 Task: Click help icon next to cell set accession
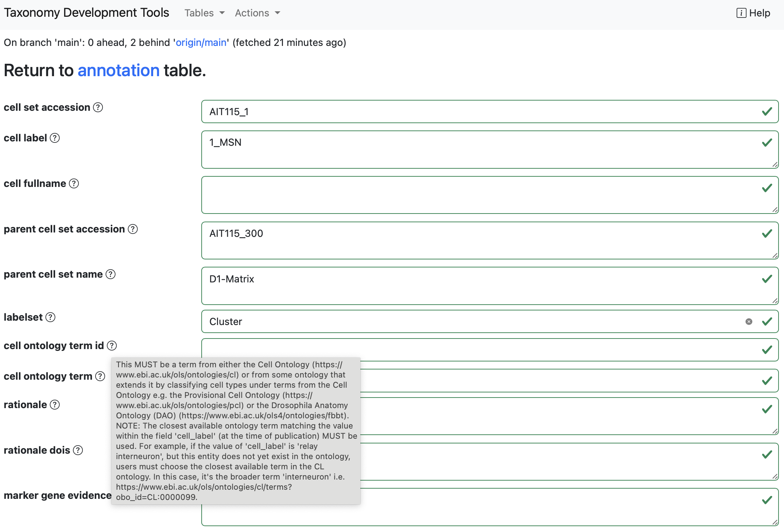[98, 107]
